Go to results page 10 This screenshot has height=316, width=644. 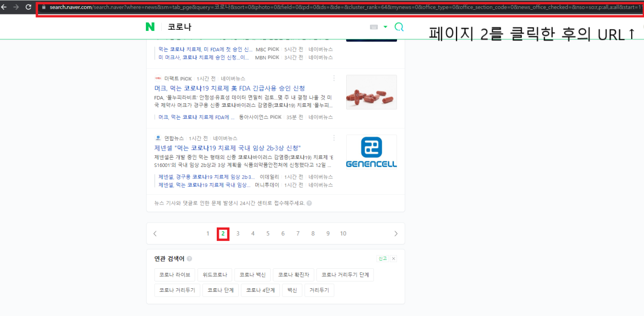click(x=343, y=233)
